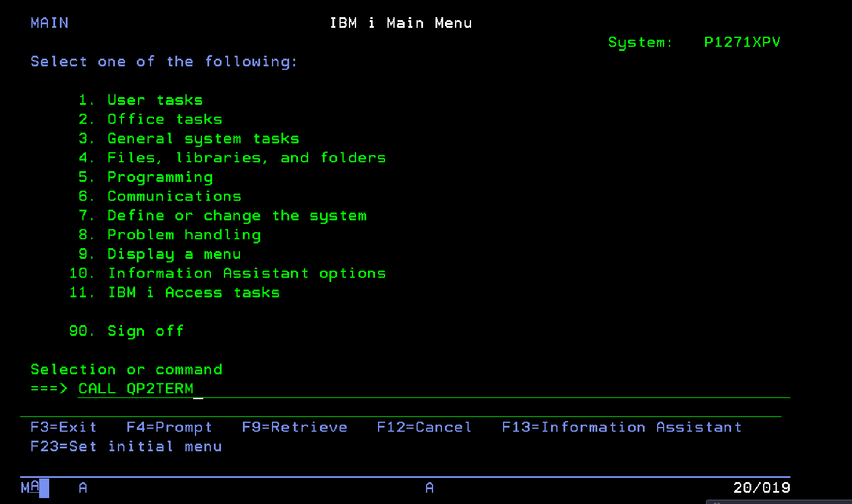Activate F9=Retrieve function key

point(294,427)
